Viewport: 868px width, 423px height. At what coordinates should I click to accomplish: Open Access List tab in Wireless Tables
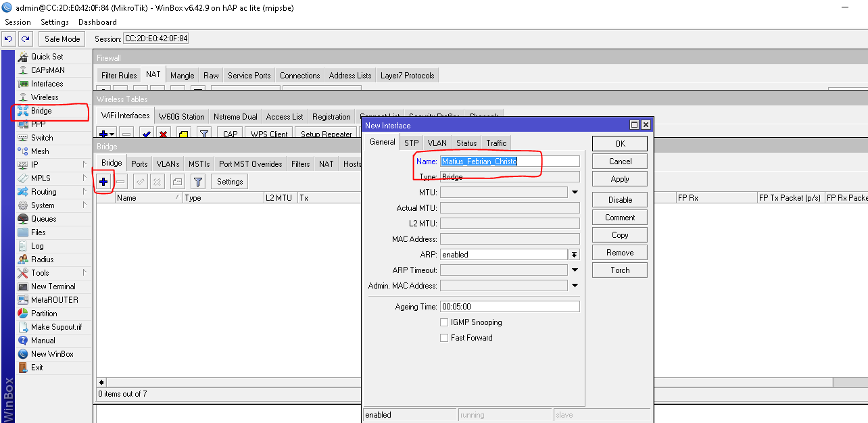pos(285,116)
